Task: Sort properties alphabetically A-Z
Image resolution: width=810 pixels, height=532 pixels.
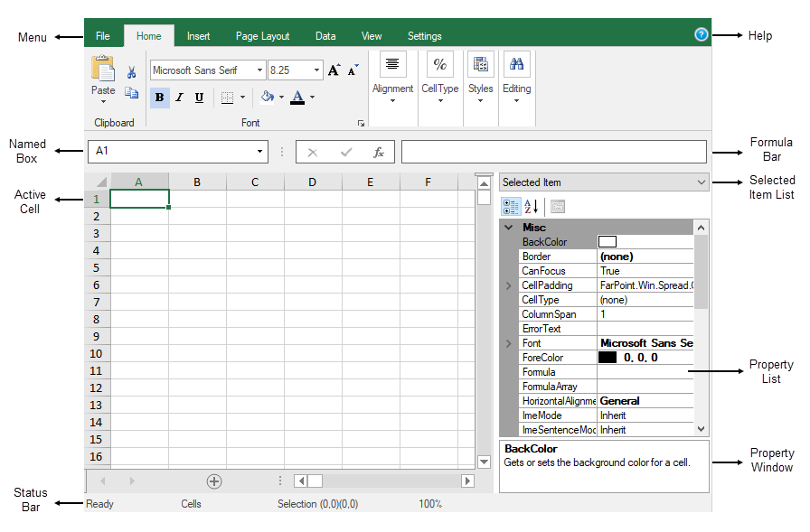Action: click(x=531, y=207)
